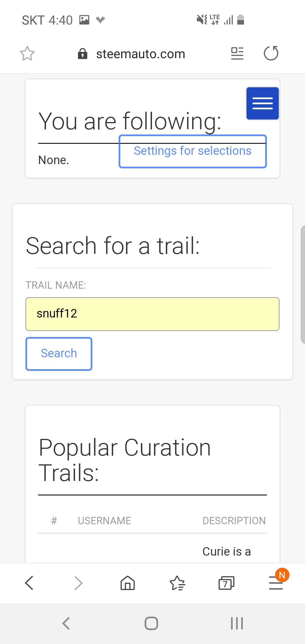The image size is (305, 644).
Task: Tap the Android system back button
Action: pyautogui.click(x=66, y=623)
